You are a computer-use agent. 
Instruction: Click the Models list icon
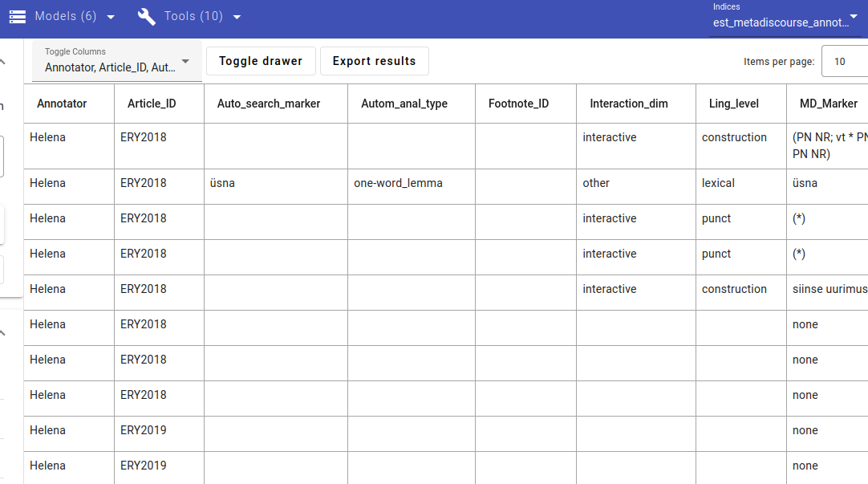(x=18, y=17)
